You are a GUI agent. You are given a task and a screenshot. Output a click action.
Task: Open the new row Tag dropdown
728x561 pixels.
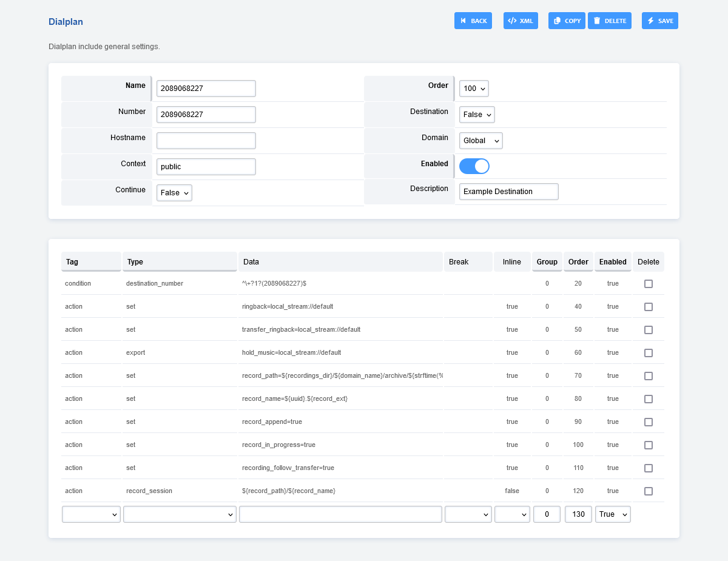pos(91,514)
